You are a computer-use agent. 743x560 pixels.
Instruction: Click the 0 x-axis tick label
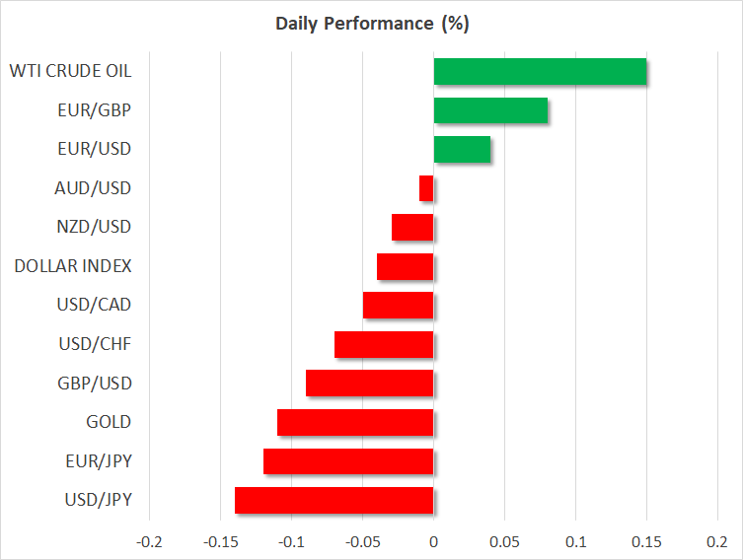433,541
